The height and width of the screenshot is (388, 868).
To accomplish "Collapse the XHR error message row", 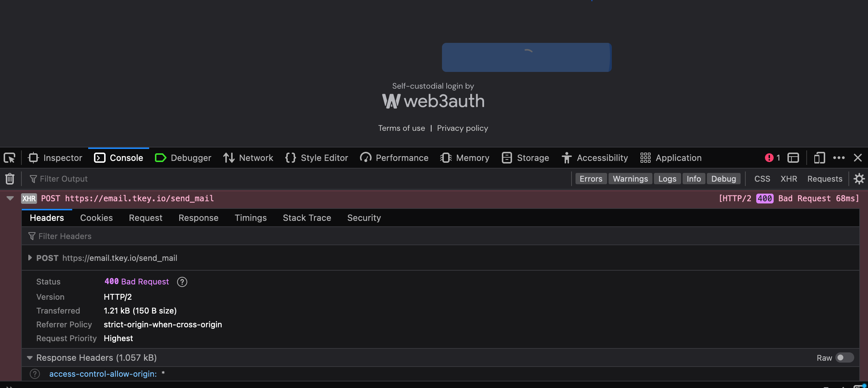I will point(9,198).
